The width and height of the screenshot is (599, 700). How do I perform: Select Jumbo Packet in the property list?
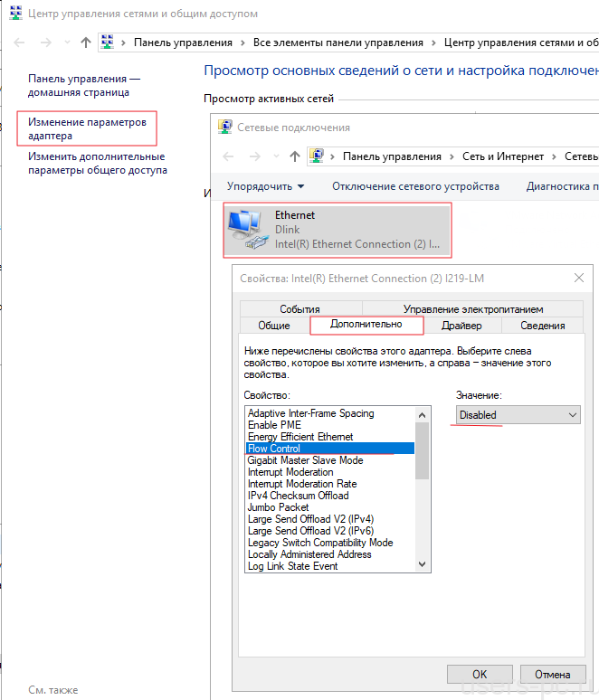point(279,507)
